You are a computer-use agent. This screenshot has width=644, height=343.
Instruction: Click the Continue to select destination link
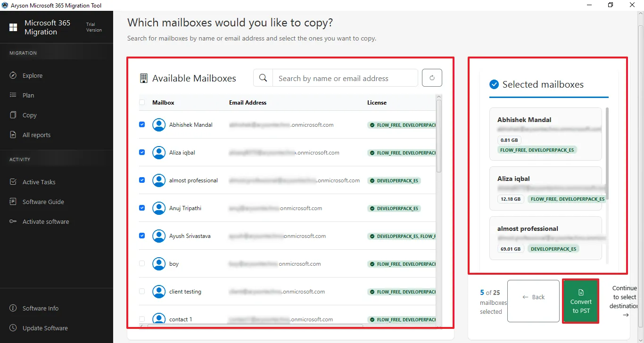pyautogui.click(x=625, y=301)
